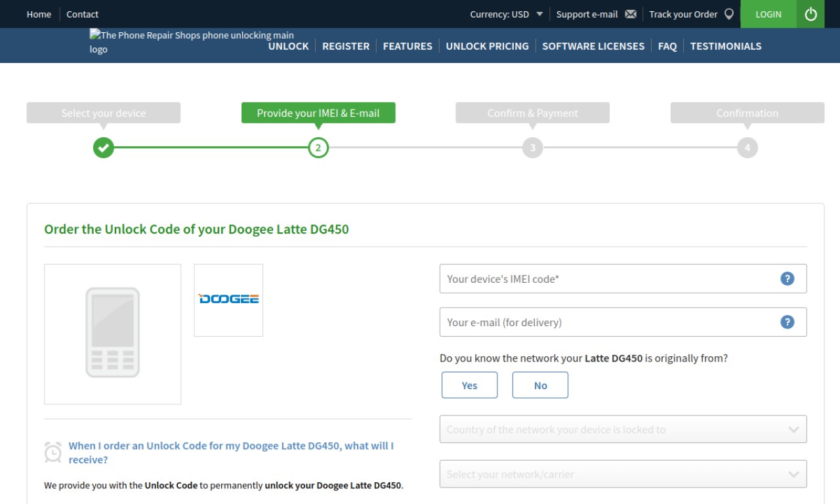
Task: Open the TESTIMONIALS menu item
Action: [726, 46]
